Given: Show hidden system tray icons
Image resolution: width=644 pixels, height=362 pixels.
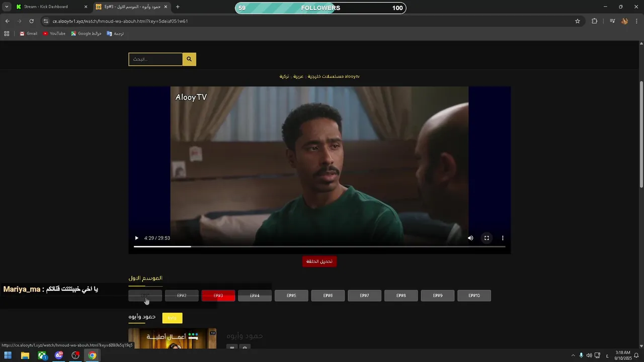Looking at the screenshot, I should (x=573, y=355).
